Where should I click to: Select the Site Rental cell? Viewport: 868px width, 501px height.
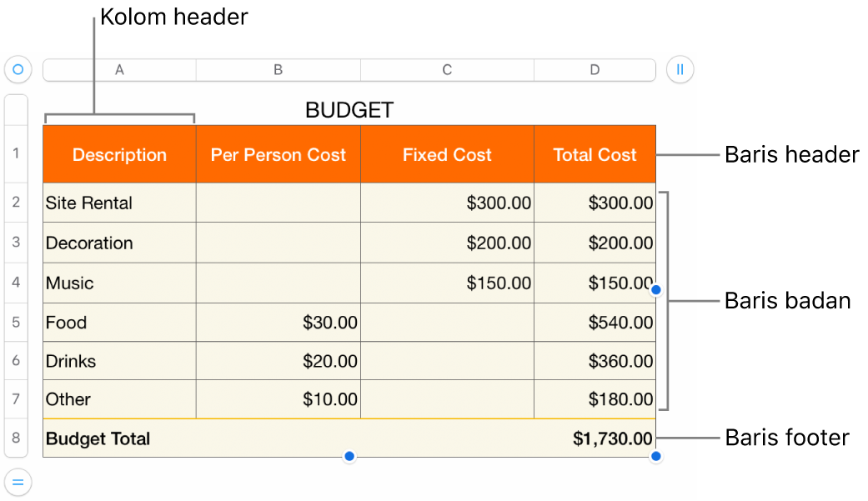(119, 203)
